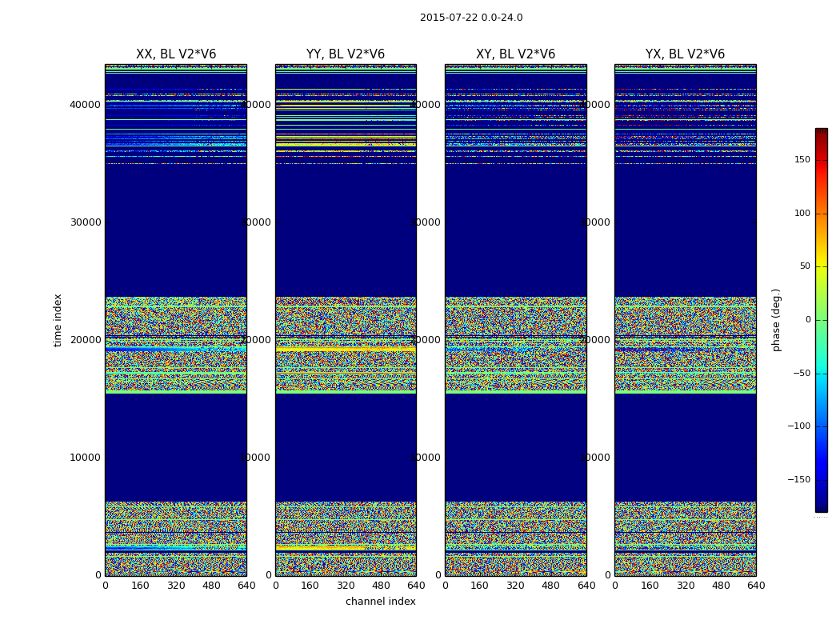Click the "phase (deg.)" colorbar label

click(x=776, y=320)
